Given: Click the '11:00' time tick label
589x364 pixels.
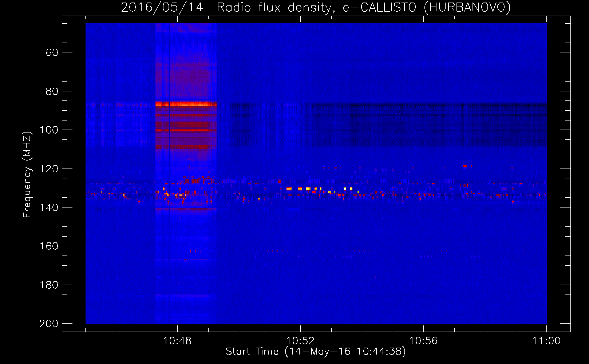Looking at the screenshot, I should 546,341.
